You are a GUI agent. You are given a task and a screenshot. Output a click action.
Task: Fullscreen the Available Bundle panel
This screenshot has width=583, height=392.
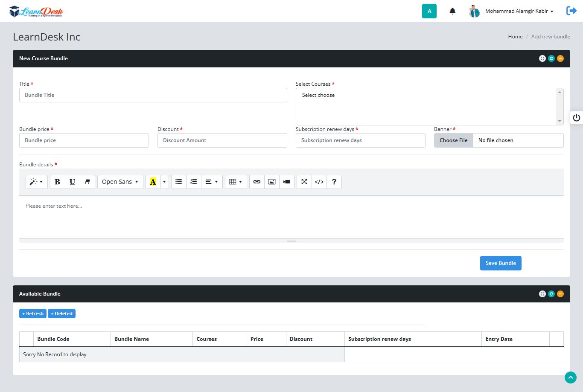point(542,294)
